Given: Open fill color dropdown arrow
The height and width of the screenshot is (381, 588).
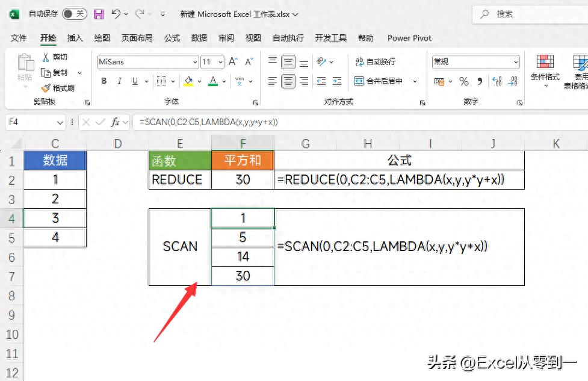Looking at the screenshot, I should coord(199,81).
